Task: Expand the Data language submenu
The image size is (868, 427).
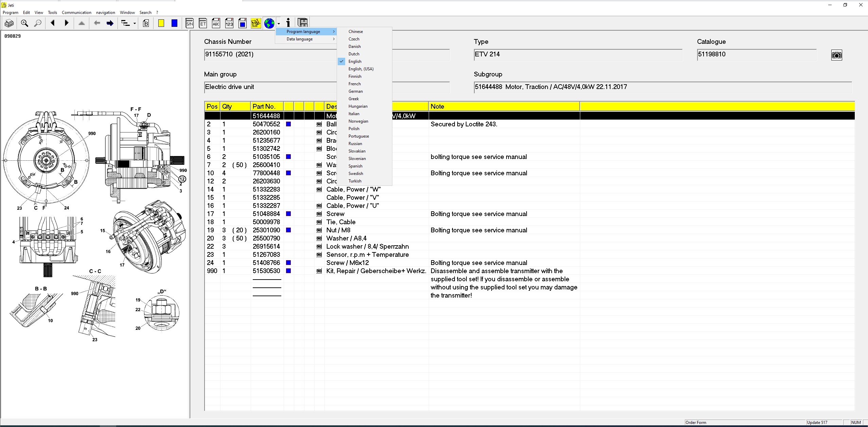Action: point(306,39)
